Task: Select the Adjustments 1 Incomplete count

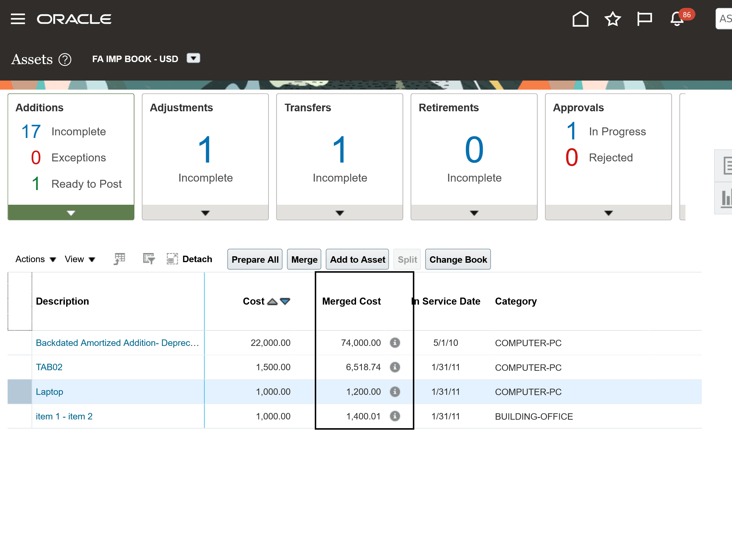Action: pos(205,150)
